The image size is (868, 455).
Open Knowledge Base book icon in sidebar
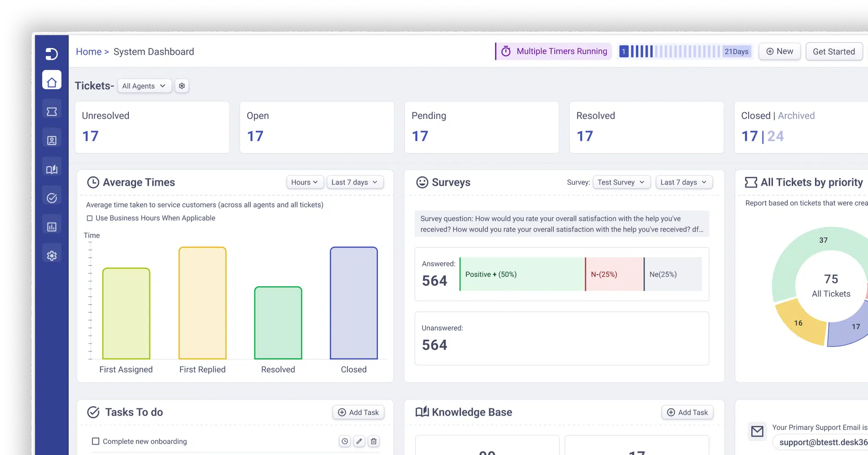(52, 169)
